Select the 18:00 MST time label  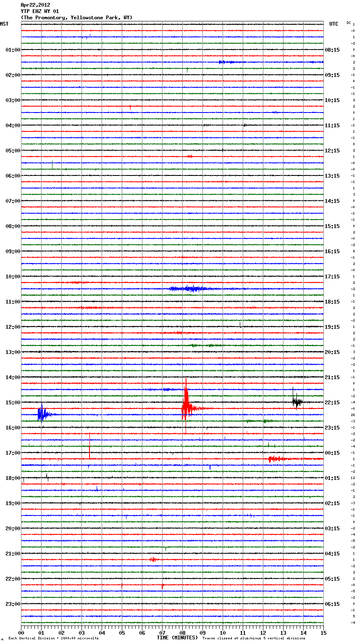(x=13, y=478)
